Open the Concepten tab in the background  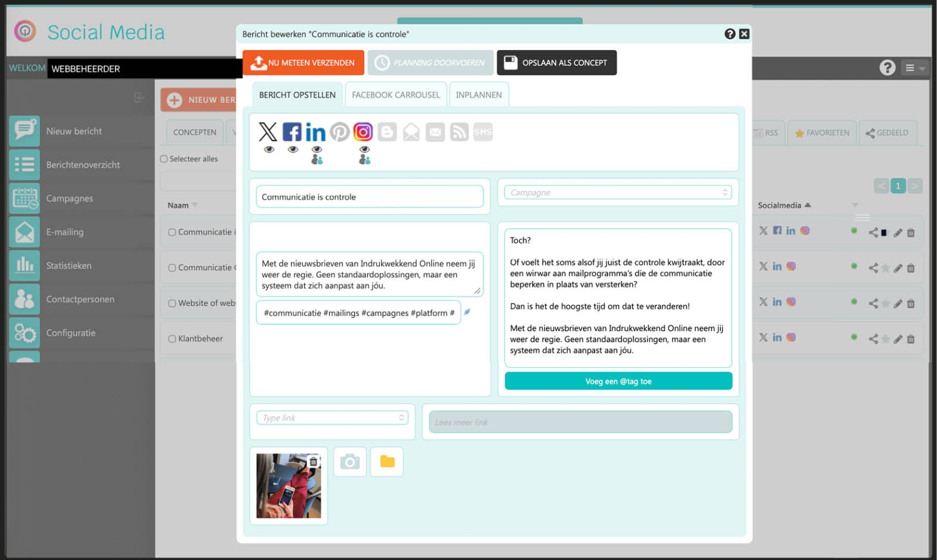point(195,132)
